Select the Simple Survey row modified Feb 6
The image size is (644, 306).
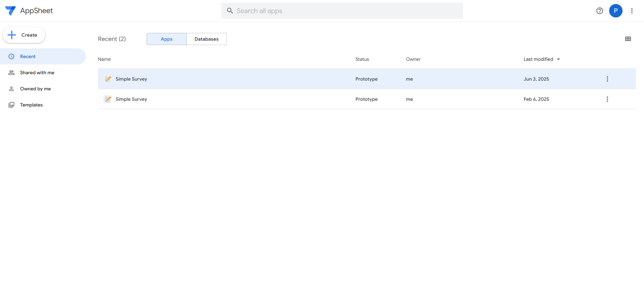[235, 99]
